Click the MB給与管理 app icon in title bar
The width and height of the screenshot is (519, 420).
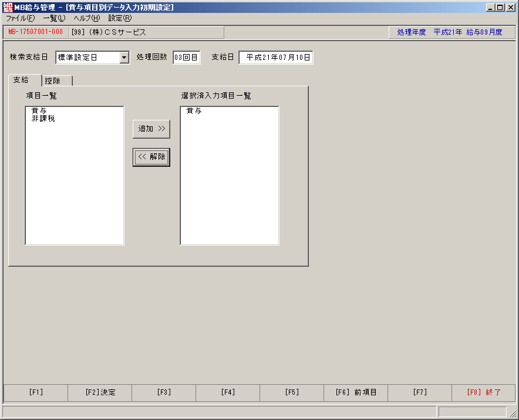click(8, 7)
